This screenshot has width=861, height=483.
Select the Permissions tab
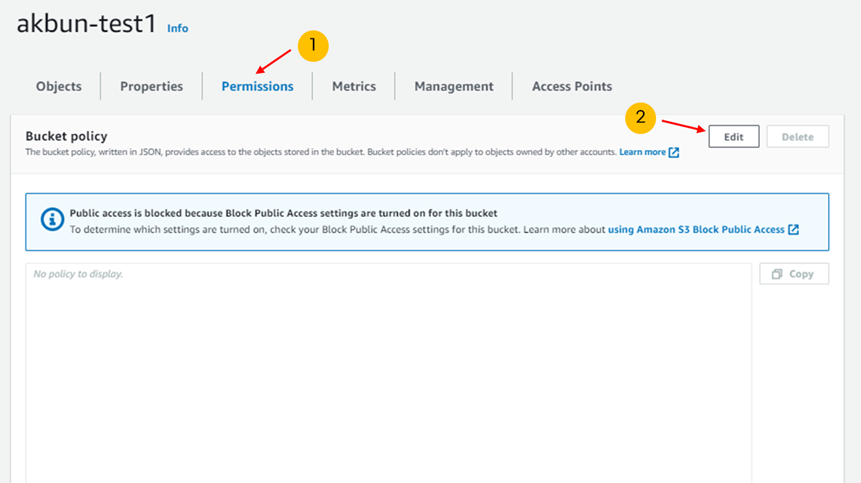tap(258, 86)
